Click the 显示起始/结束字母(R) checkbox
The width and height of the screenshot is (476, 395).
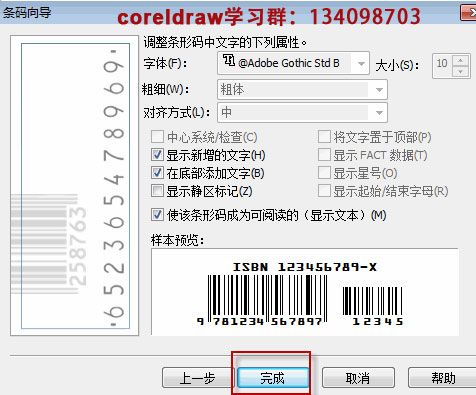point(324,191)
